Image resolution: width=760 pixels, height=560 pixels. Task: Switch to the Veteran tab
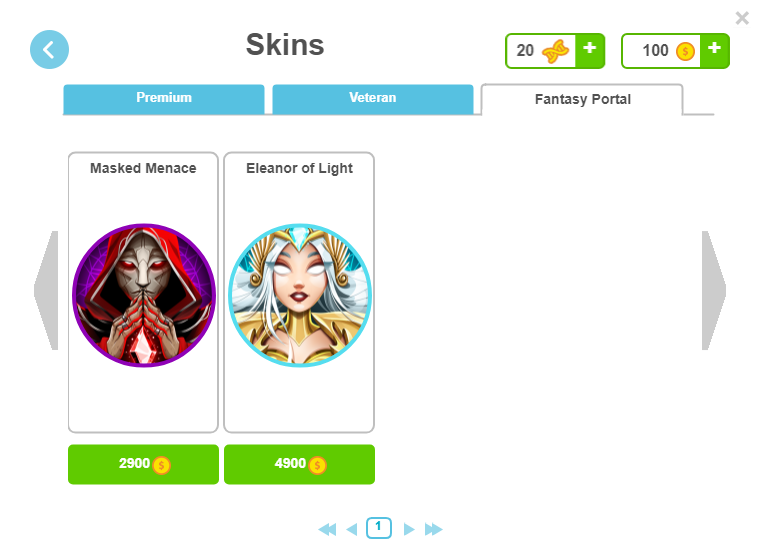coord(373,99)
